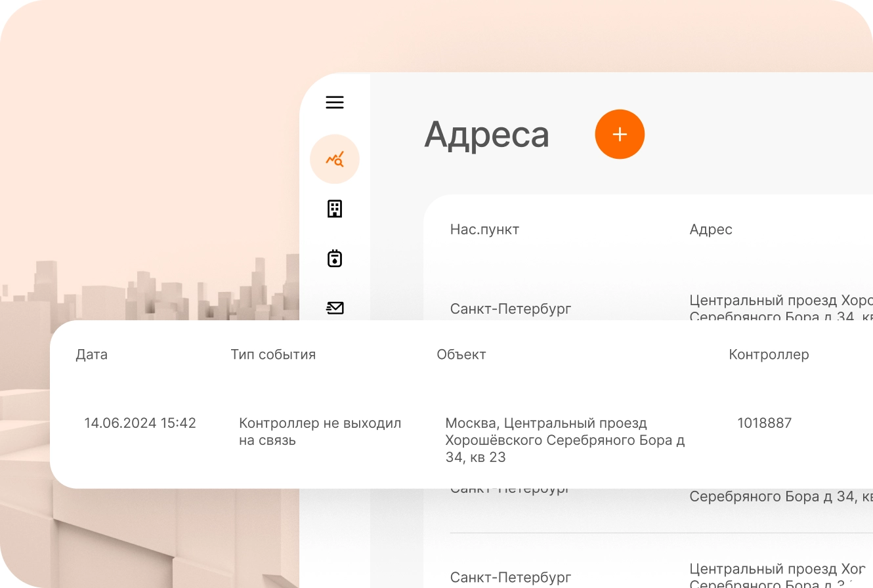The height and width of the screenshot is (588, 873).
Task: Click the Тип события column header
Action: (x=273, y=354)
